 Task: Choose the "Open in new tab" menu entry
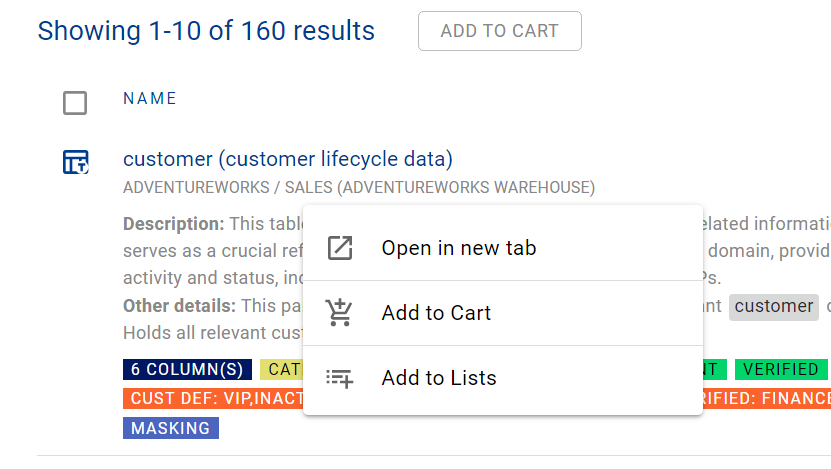coord(459,248)
